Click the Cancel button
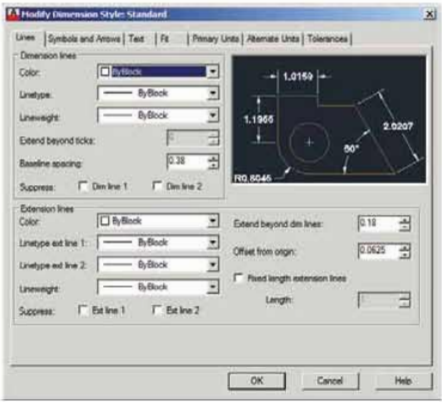The width and height of the screenshot is (442, 402). pyautogui.click(x=330, y=381)
